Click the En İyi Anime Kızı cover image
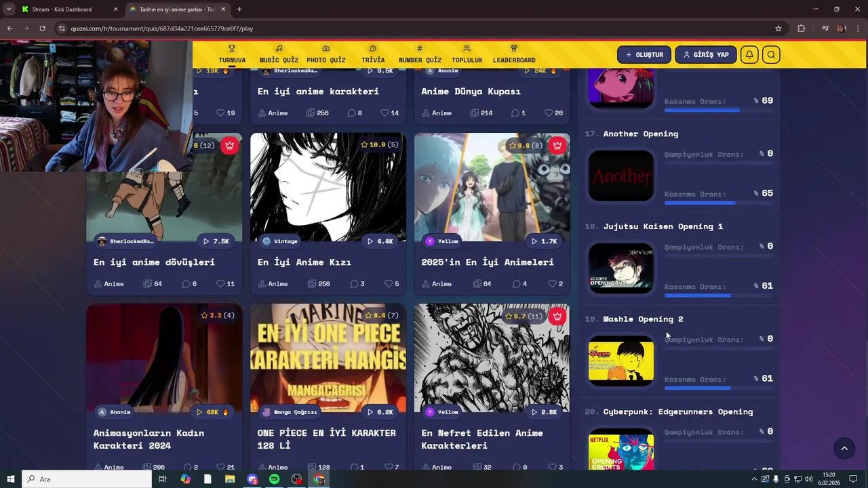This screenshot has height=488, width=868. pyautogui.click(x=328, y=186)
